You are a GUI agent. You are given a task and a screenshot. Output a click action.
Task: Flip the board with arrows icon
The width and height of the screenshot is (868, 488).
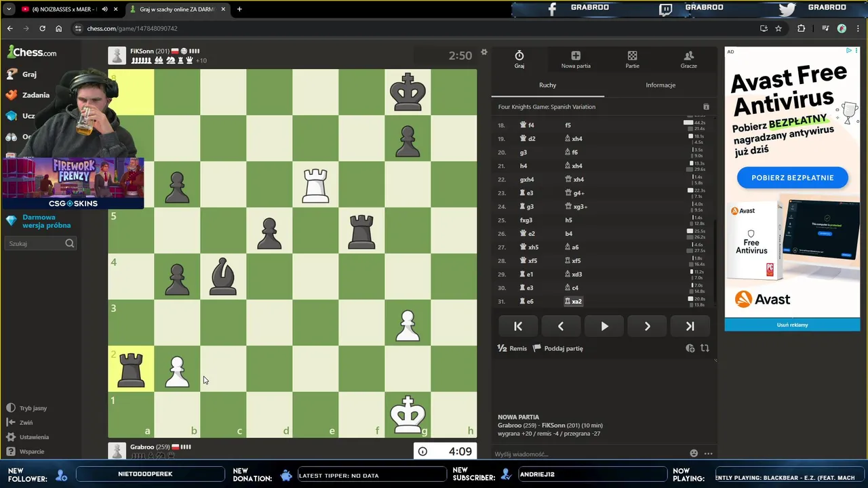point(705,348)
